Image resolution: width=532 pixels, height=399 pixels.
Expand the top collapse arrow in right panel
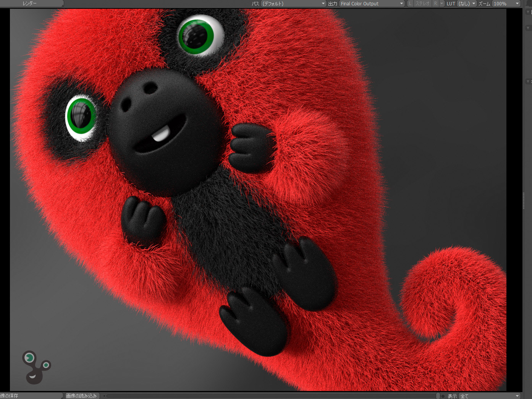528,12
